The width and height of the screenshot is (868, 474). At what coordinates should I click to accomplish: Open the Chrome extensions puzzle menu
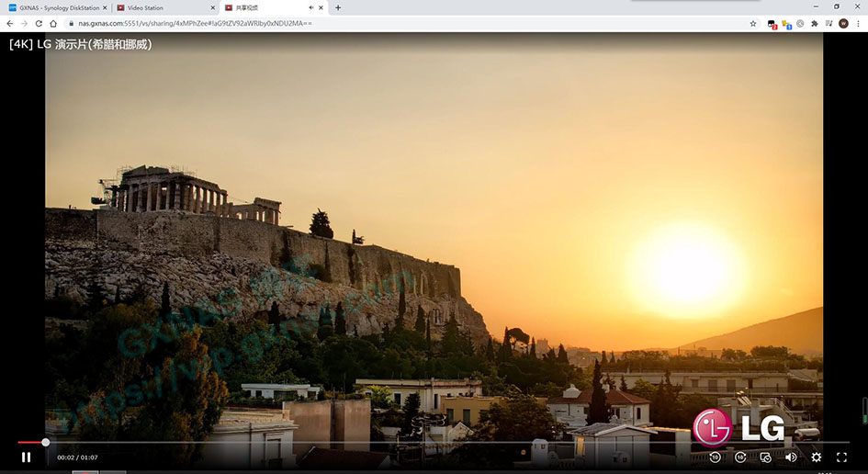(814, 23)
